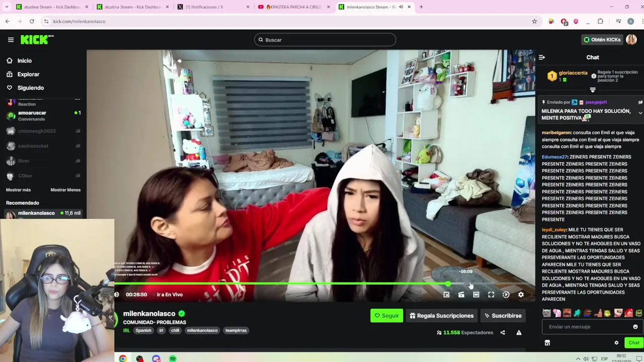Open the emoji picker in chat input

tap(635, 327)
